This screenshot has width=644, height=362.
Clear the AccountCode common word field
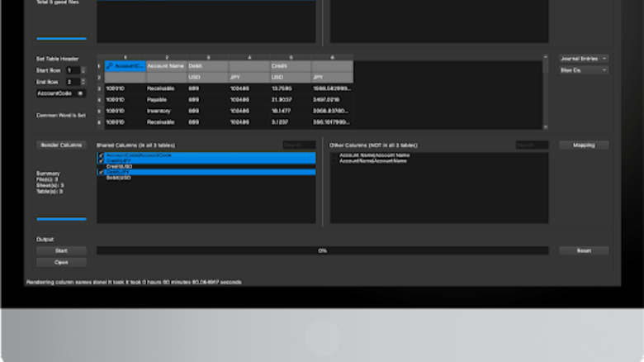tap(81, 93)
